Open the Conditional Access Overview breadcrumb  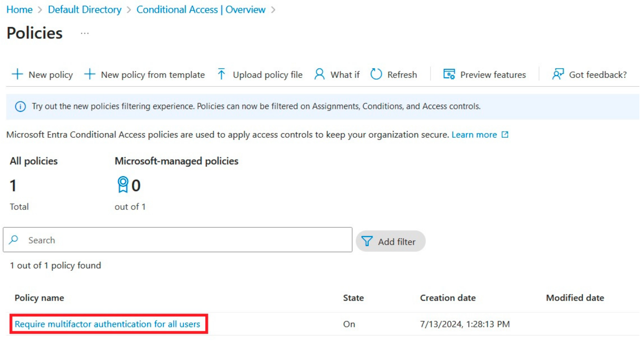(201, 10)
